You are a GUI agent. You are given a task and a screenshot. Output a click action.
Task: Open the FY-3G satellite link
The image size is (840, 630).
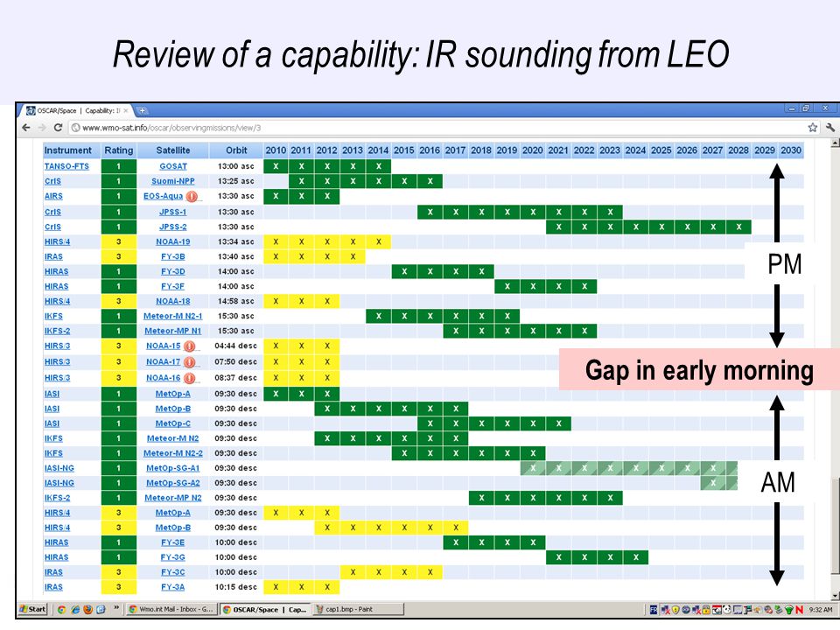coord(173,557)
